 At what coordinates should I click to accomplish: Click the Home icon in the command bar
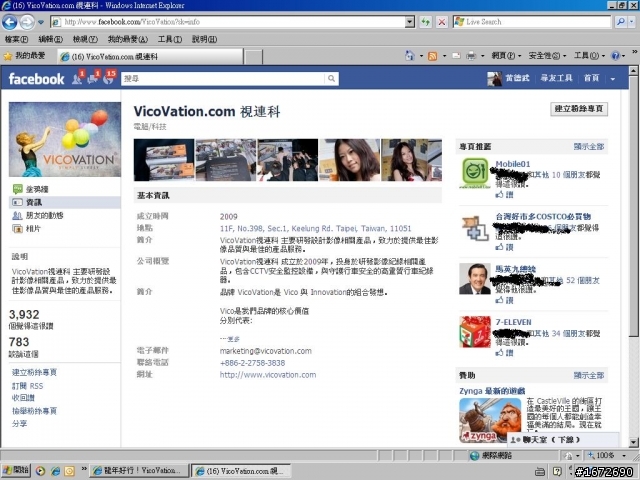[409, 56]
